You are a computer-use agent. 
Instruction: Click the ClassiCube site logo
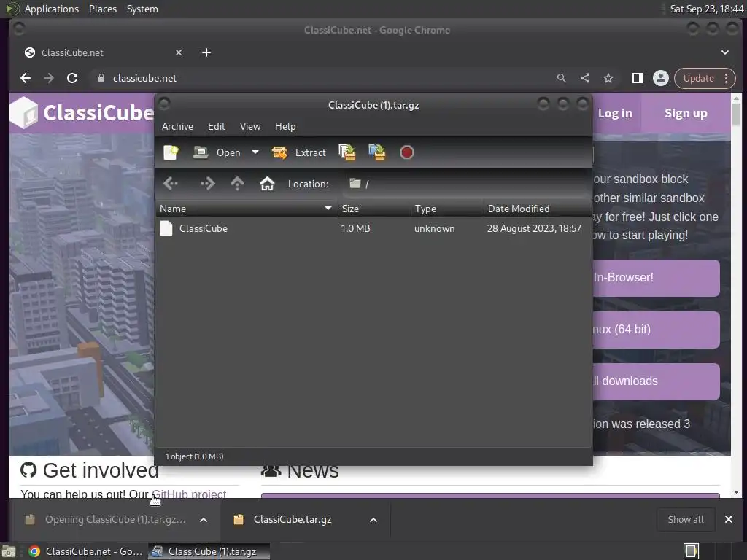tap(82, 113)
